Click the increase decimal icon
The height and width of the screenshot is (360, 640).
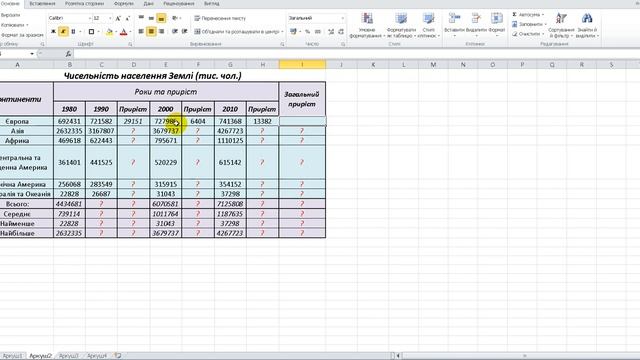tap(331, 31)
